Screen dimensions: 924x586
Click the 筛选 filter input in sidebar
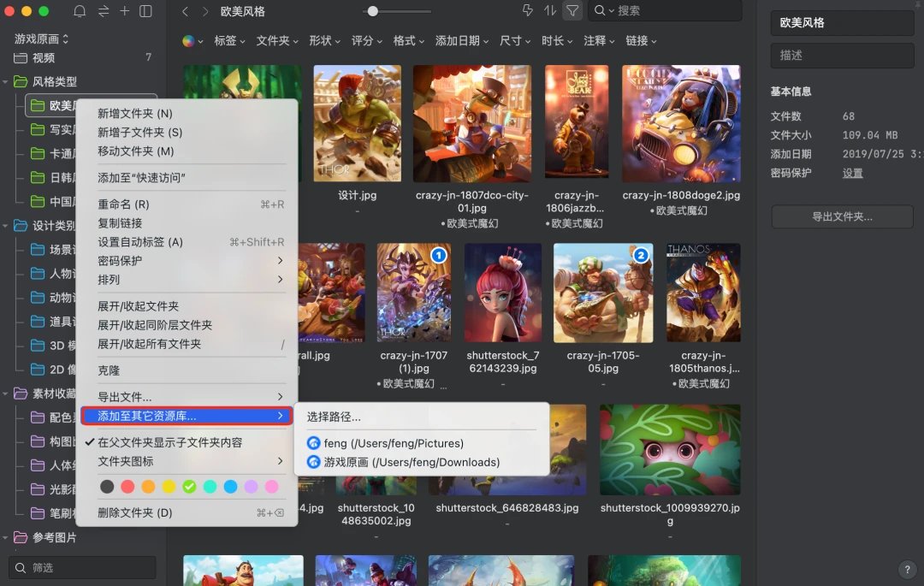click(x=82, y=568)
